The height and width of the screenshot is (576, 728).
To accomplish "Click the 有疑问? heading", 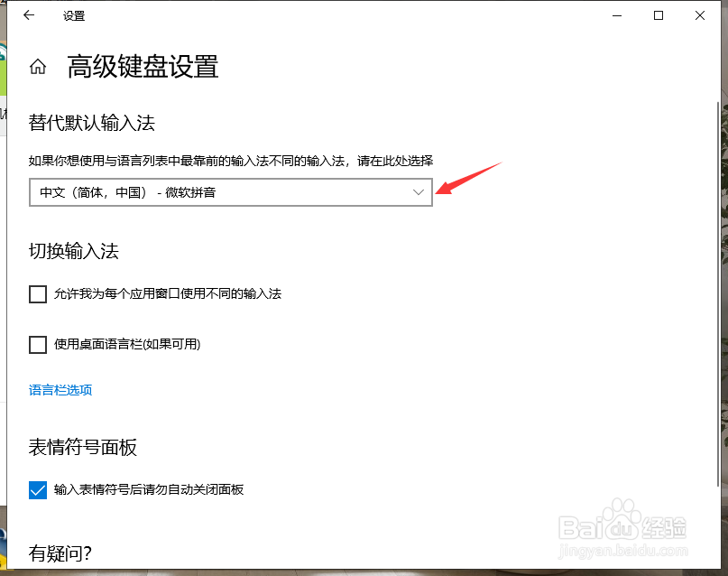I will click(60, 553).
